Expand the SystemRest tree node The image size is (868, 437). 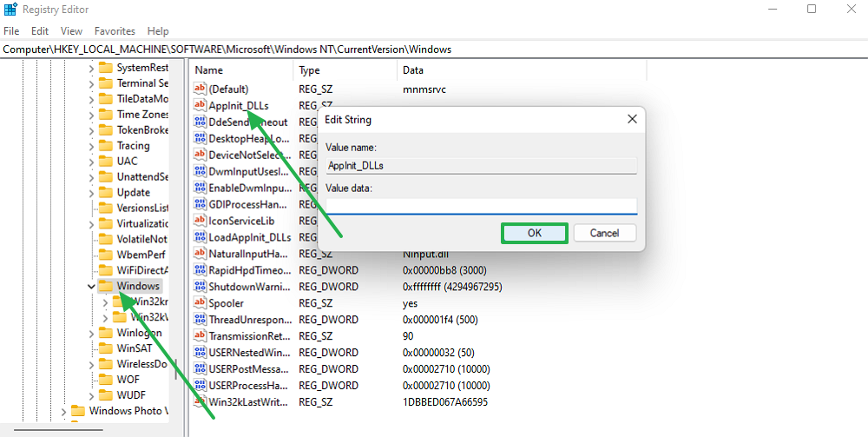click(91, 68)
